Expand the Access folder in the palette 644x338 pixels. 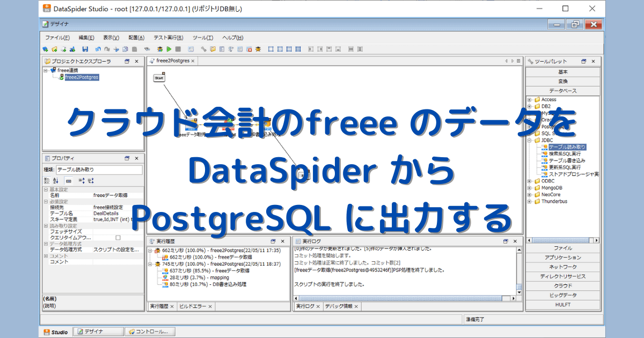tap(530, 99)
